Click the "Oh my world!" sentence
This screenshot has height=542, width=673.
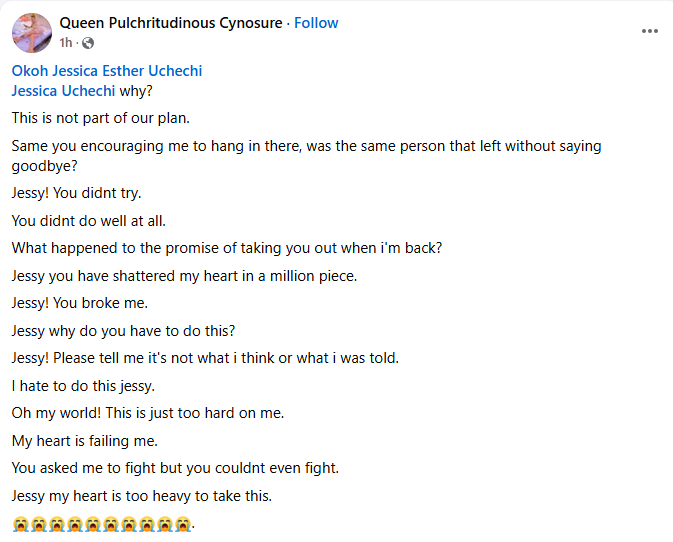pyautogui.click(x=148, y=412)
